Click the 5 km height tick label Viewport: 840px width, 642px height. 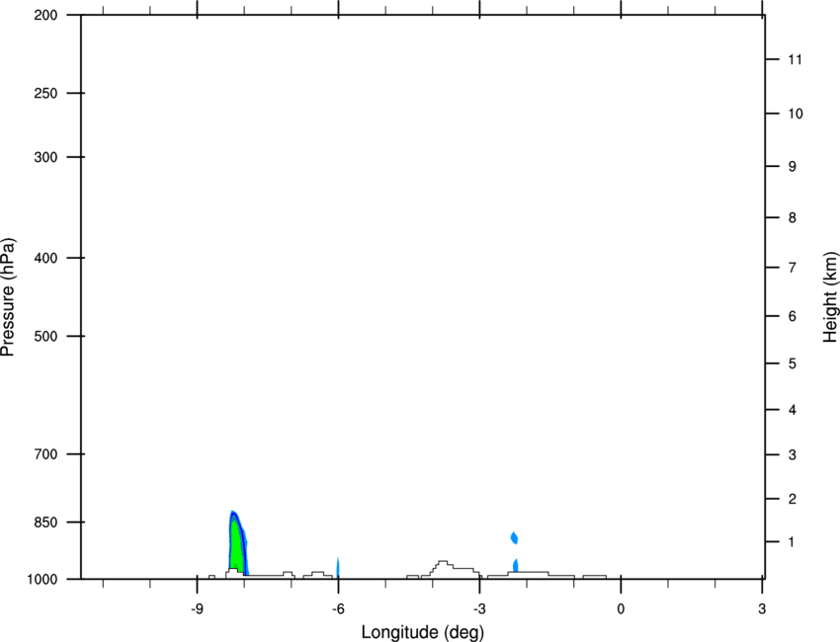point(793,363)
